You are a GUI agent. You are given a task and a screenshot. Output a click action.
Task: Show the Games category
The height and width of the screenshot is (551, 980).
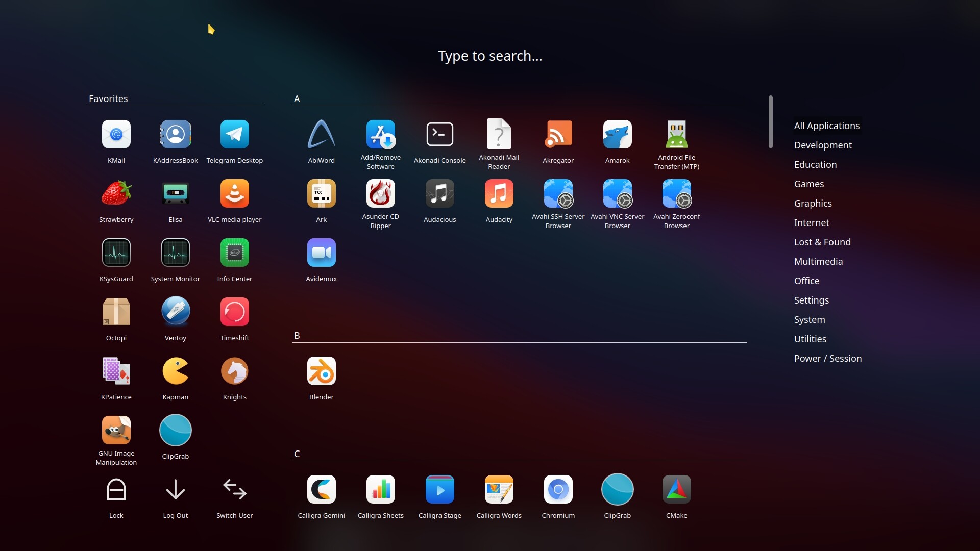(x=809, y=184)
